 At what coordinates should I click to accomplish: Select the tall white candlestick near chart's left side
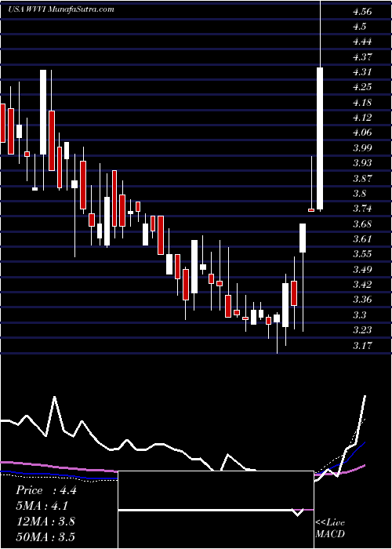point(43,112)
